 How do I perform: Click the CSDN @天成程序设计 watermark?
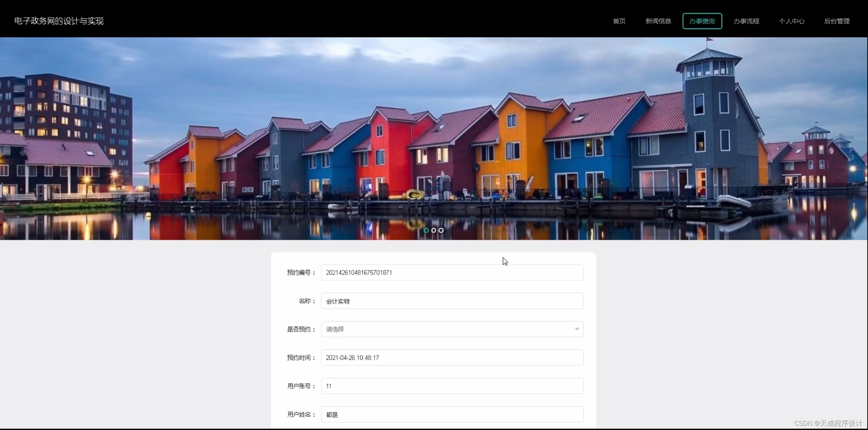(828, 423)
